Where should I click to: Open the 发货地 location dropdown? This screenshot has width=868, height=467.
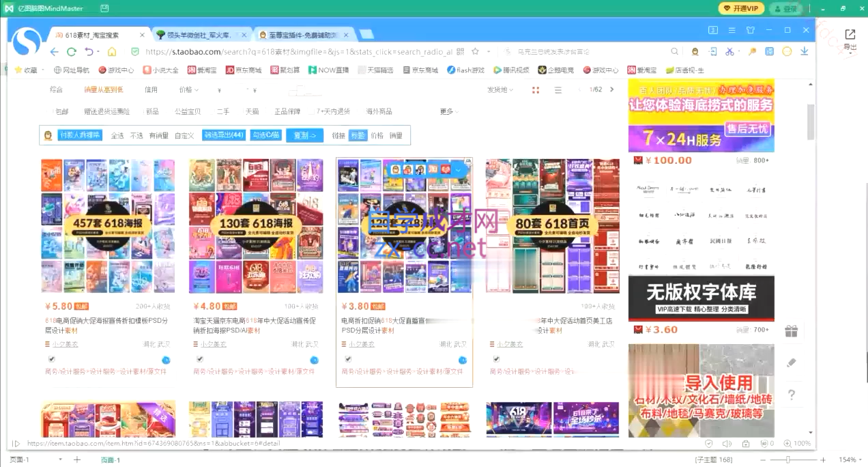[500, 89]
